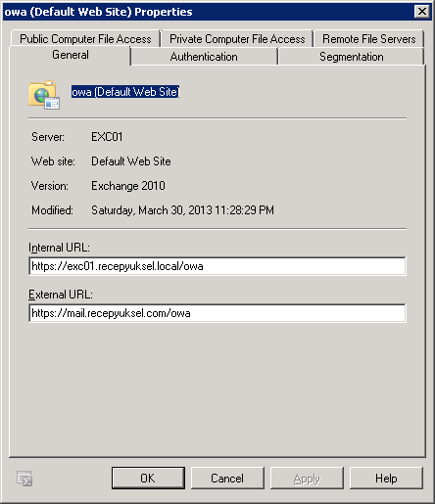This screenshot has height=504, width=435.
Task: Click the server name EXC01
Action: 107,137
